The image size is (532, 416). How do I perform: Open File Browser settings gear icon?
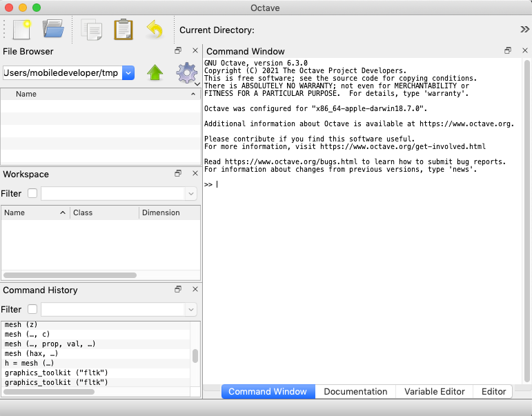[x=186, y=73]
